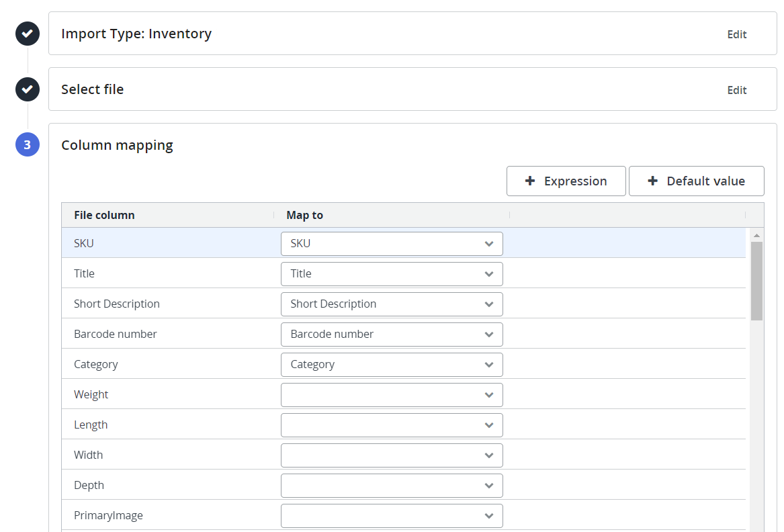Image resolution: width=784 pixels, height=532 pixels.
Task: Select a mapping for the Width column
Action: coord(391,455)
